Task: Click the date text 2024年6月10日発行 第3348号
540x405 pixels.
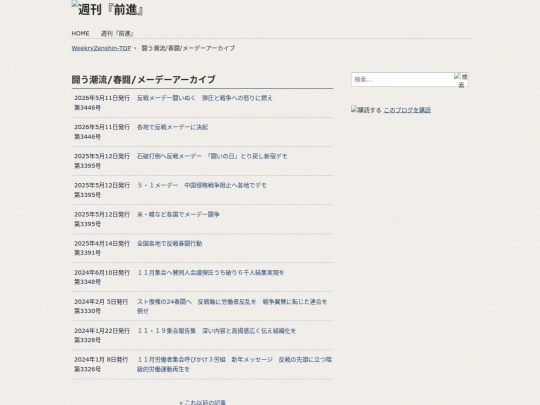Action: point(102,277)
